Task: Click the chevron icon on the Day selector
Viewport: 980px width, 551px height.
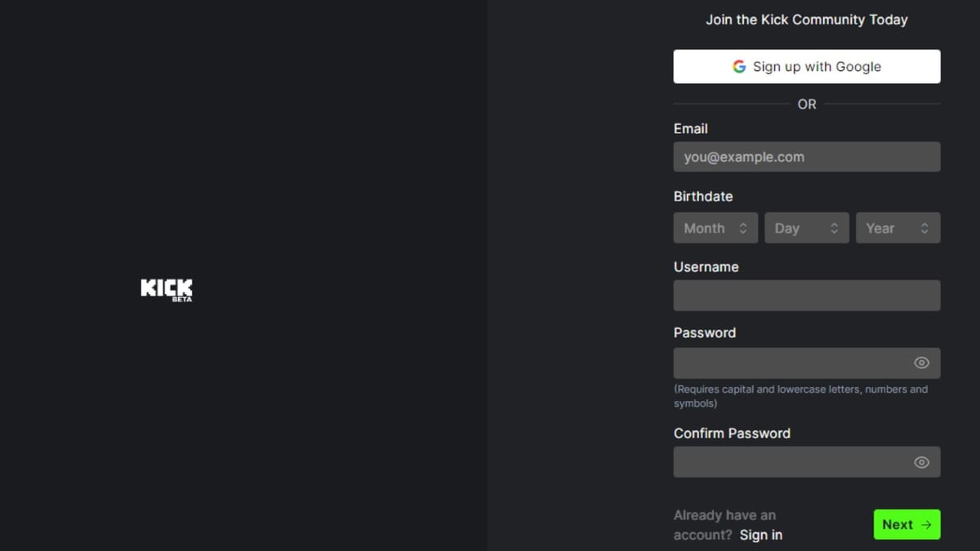Action: [835, 228]
